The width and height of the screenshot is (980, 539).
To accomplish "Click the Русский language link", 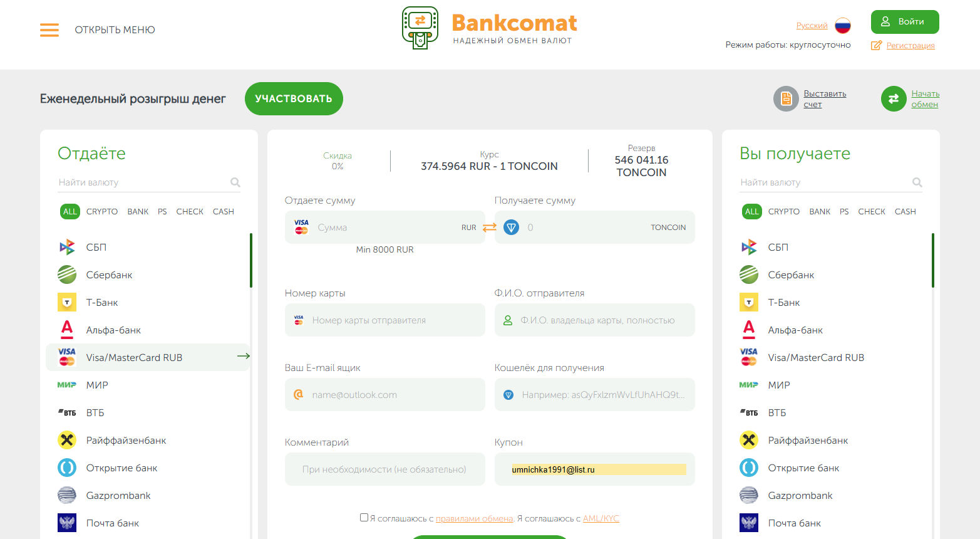I will pyautogui.click(x=812, y=26).
